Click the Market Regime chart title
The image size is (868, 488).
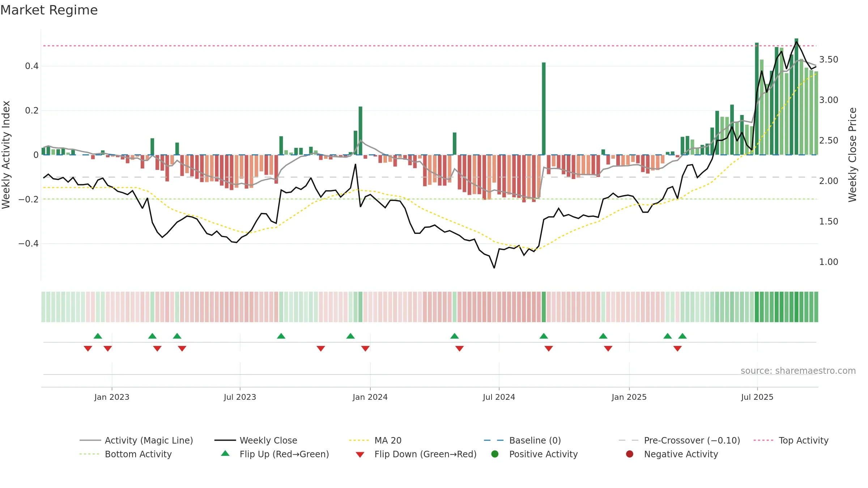click(x=49, y=10)
